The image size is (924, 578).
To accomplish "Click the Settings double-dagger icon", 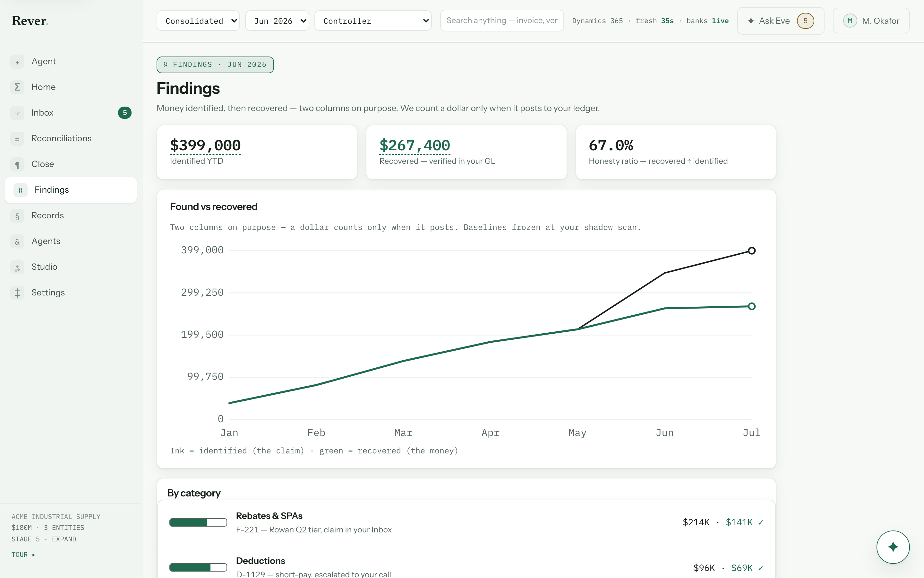I will pos(17,293).
